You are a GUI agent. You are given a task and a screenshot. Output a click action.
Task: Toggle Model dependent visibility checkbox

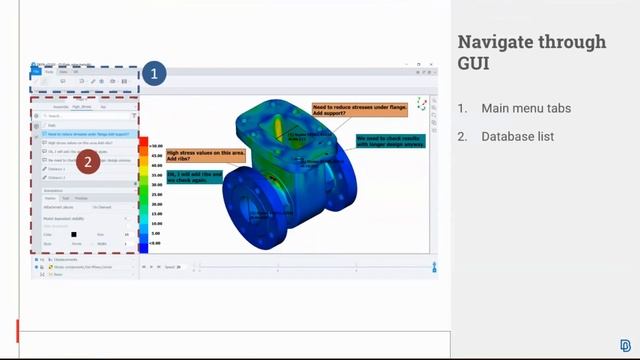[125, 219]
